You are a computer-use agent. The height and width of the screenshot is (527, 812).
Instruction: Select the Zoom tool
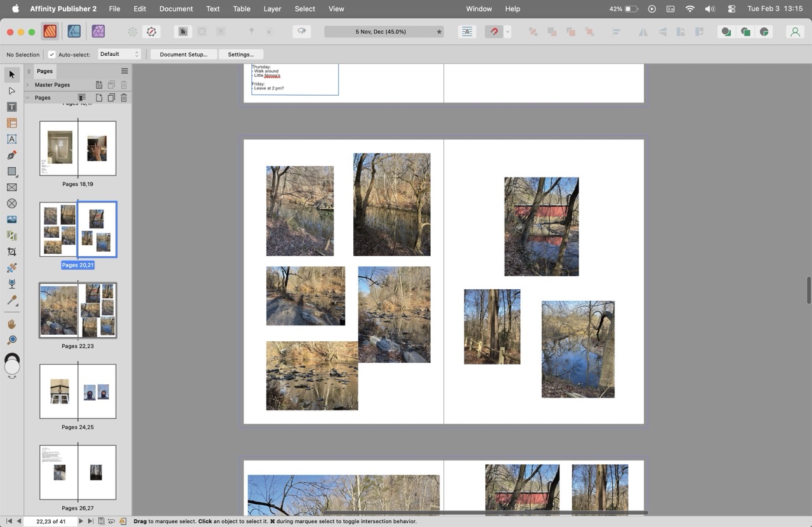[11, 340]
